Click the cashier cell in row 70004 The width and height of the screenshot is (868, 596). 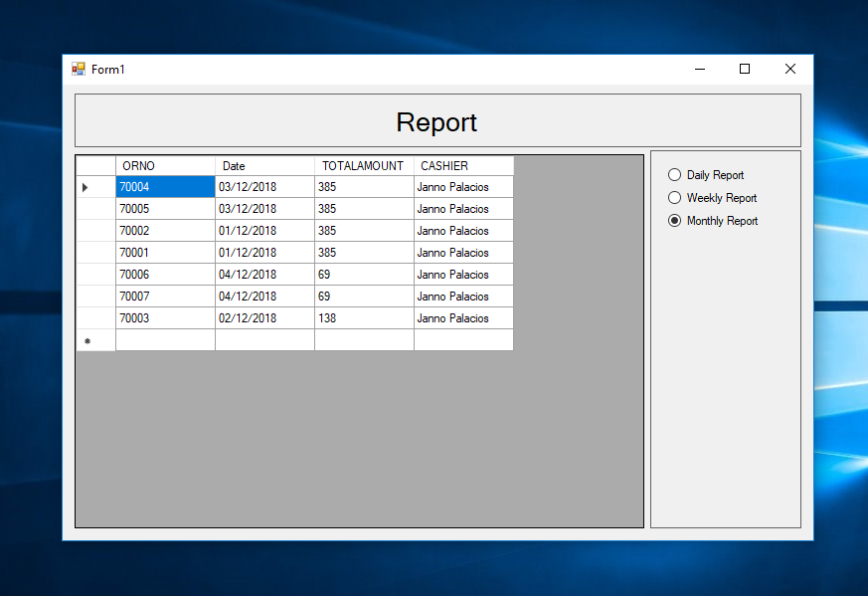pos(464,187)
